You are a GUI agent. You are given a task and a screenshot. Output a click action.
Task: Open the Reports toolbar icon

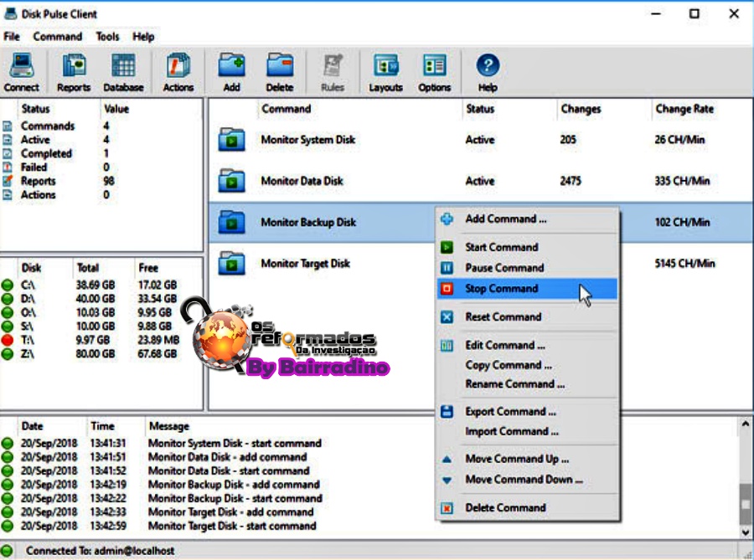(74, 73)
